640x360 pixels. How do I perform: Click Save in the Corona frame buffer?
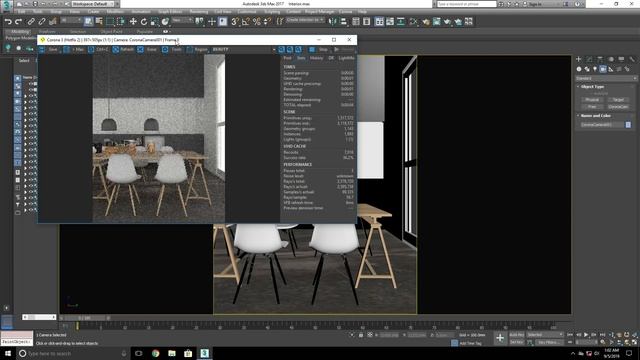click(49, 49)
